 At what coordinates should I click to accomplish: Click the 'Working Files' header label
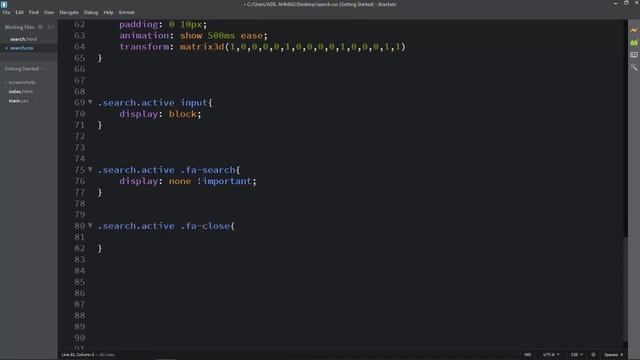point(20,27)
